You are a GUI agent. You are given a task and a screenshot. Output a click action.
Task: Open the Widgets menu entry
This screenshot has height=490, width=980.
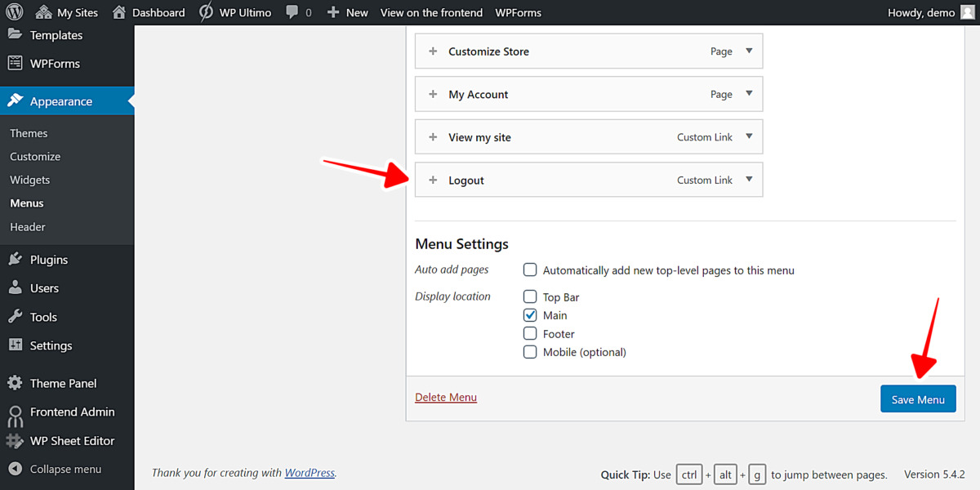click(29, 180)
